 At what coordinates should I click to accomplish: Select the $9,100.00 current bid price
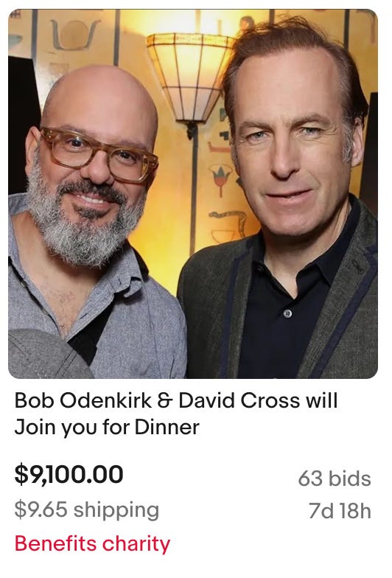point(69,474)
